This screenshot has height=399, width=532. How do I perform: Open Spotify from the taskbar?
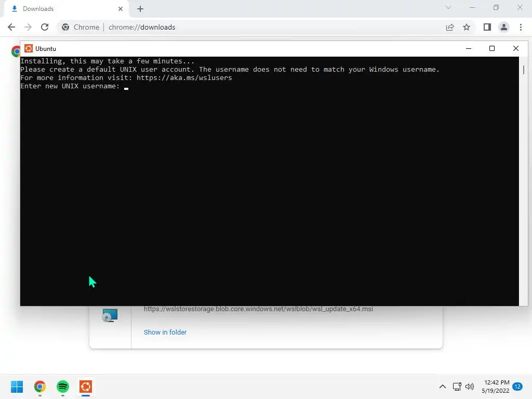click(63, 387)
